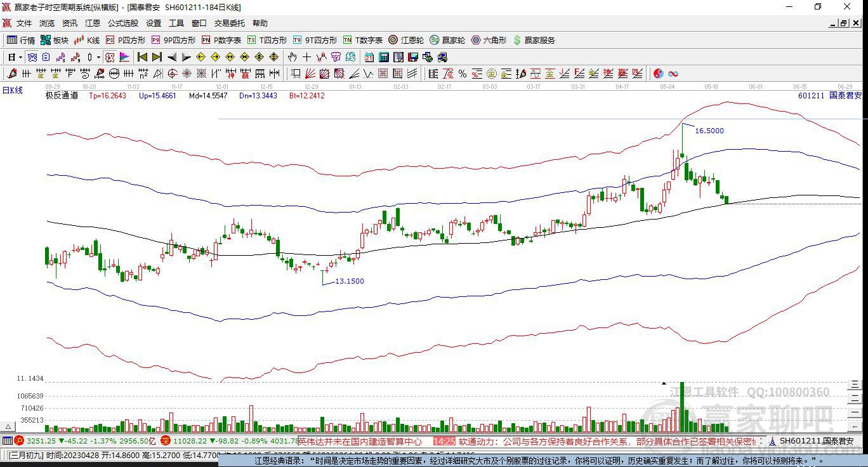Open the 9P四方形 tool
The width and height of the screenshot is (868, 467).
[x=173, y=40]
